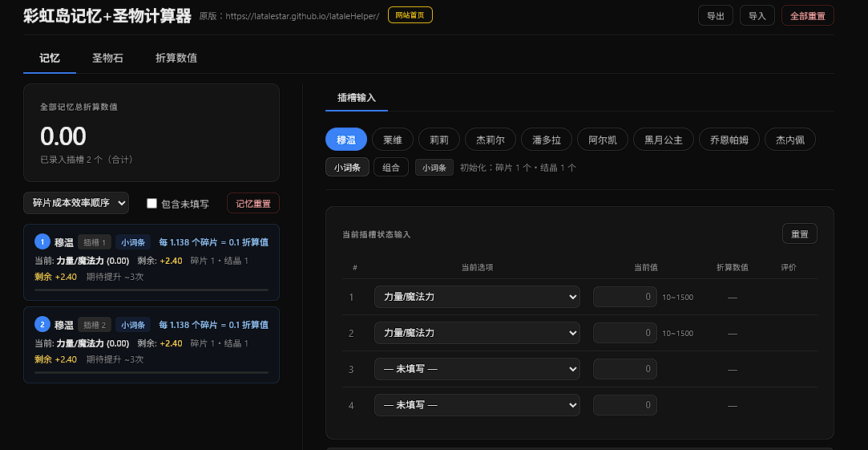
Task: Open the 穆温 插槽 2 memory card
Action: (x=151, y=345)
